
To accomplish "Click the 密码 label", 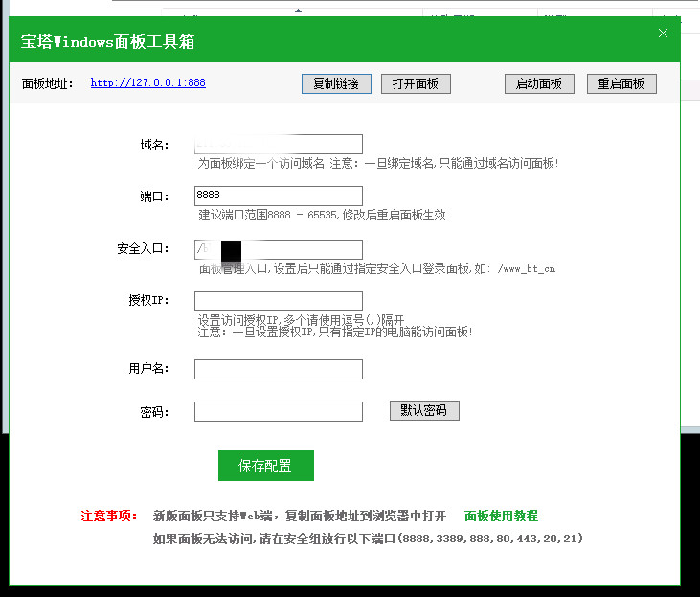I will (x=154, y=411).
